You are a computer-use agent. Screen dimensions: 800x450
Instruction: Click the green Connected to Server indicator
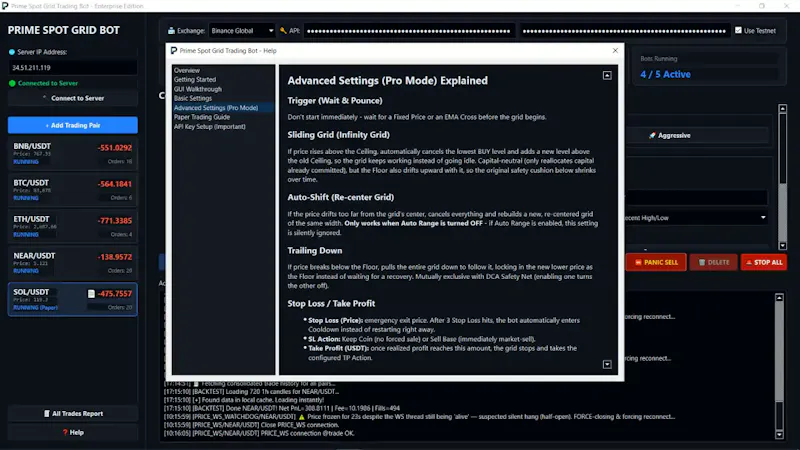12,83
